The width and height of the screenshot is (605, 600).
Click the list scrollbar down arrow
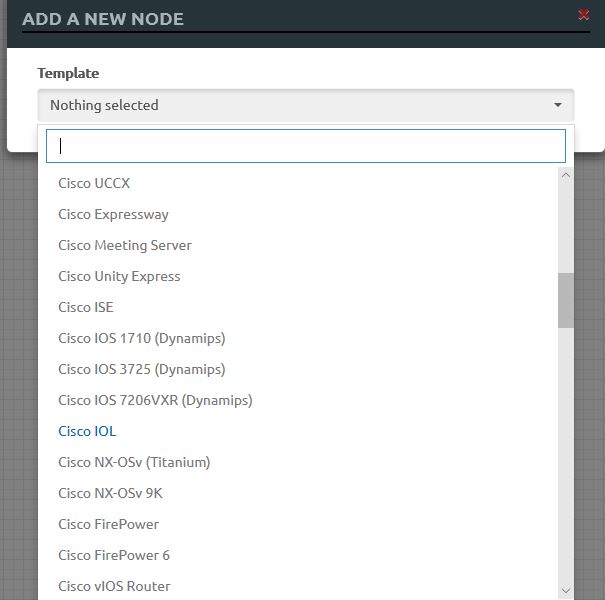click(566, 591)
